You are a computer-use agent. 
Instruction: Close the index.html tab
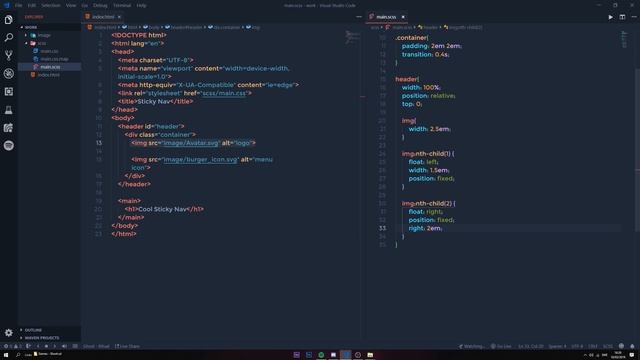point(119,17)
